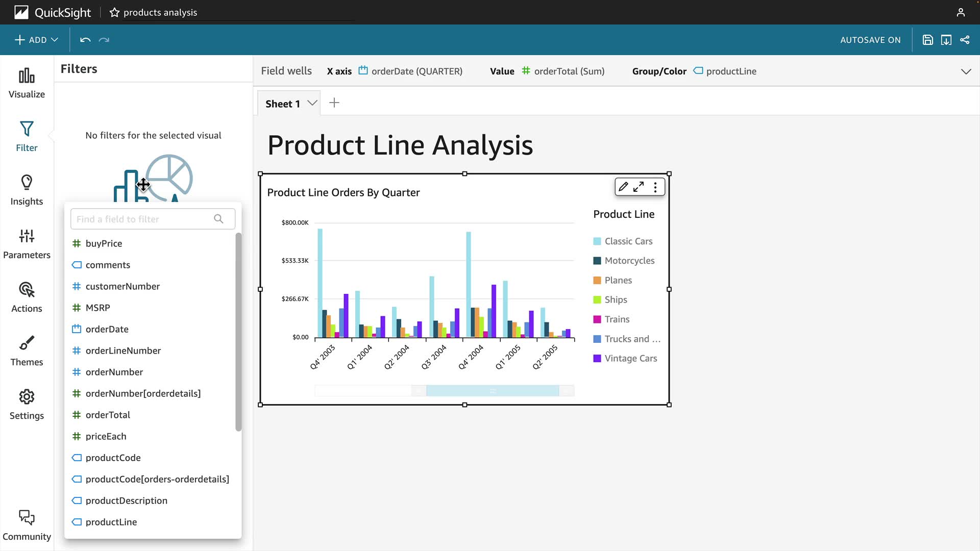Maximize visual with the expand arrows icon
This screenshot has height=551, width=980.
pos(639,187)
